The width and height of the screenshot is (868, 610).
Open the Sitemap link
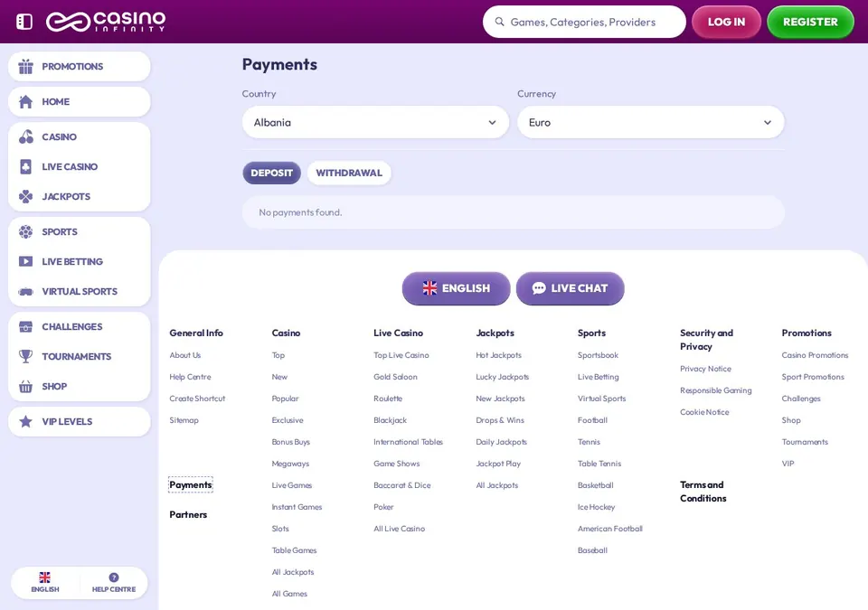(184, 420)
